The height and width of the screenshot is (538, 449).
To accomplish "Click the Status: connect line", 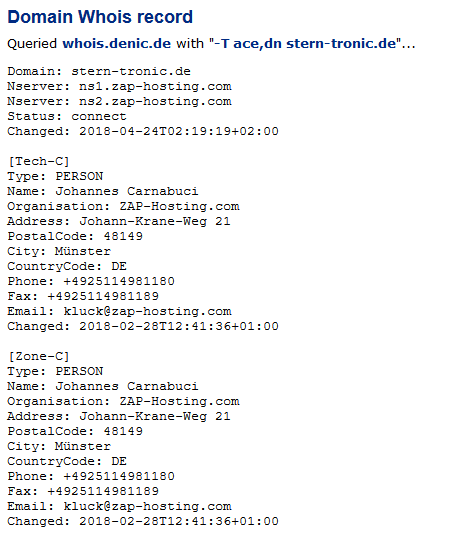I will pyautogui.click(x=67, y=116).
